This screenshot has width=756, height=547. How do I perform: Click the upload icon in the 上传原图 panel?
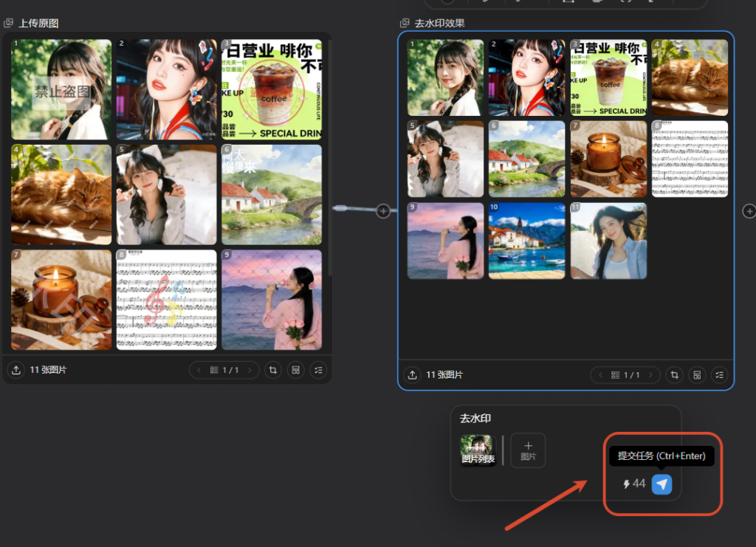coord(16,370)
